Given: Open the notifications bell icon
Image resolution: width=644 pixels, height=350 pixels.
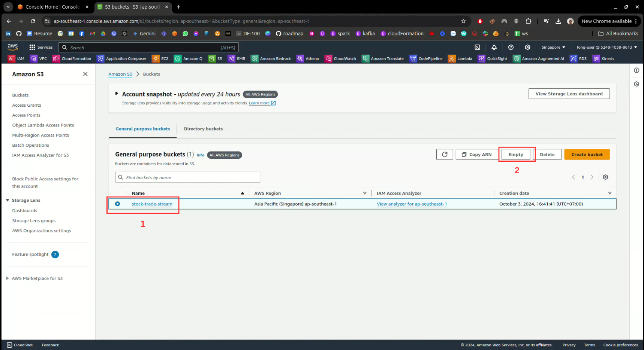Looking at the screenshot, I should point(494,48).
